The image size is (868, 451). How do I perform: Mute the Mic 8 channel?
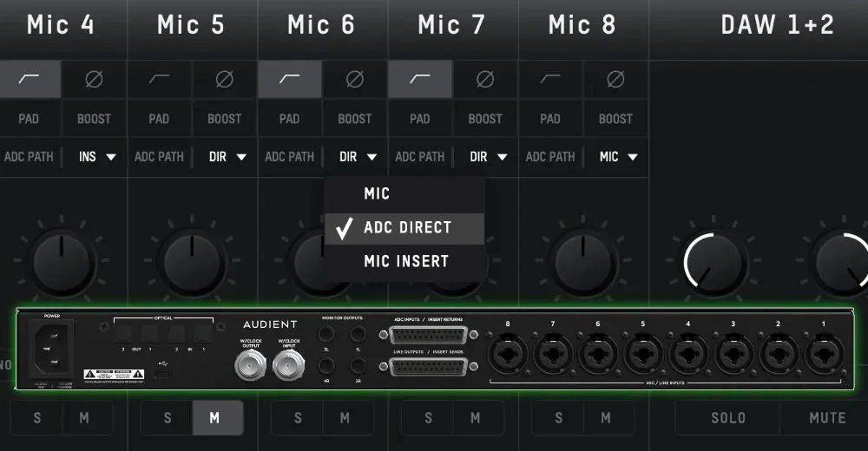click(x=608, y=418)
